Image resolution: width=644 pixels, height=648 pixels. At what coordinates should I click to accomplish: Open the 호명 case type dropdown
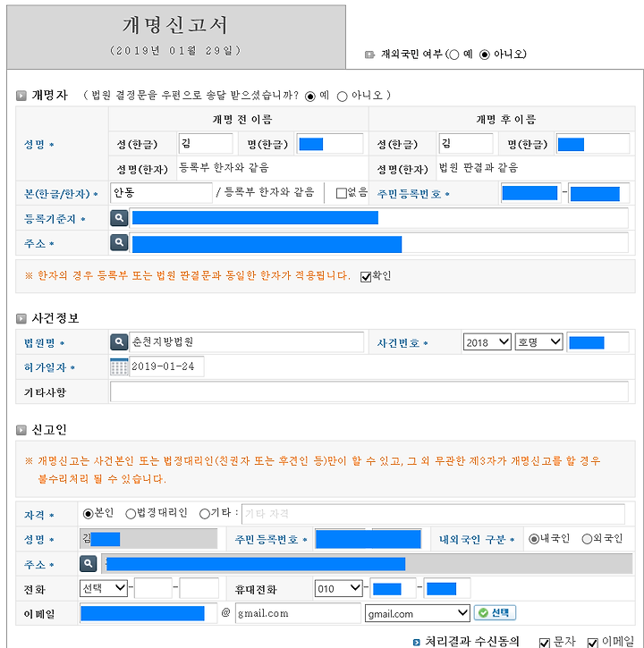point(538,342)
